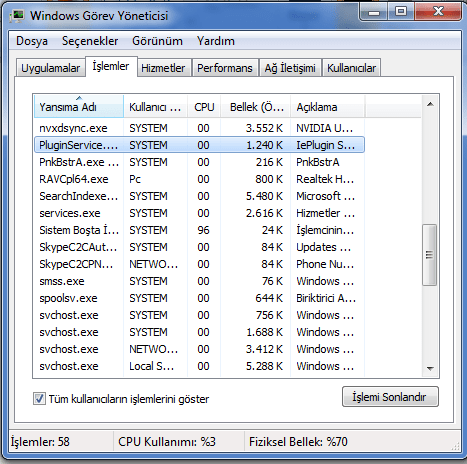Click the NVIDIA U... description cell

tap(324, 128)
